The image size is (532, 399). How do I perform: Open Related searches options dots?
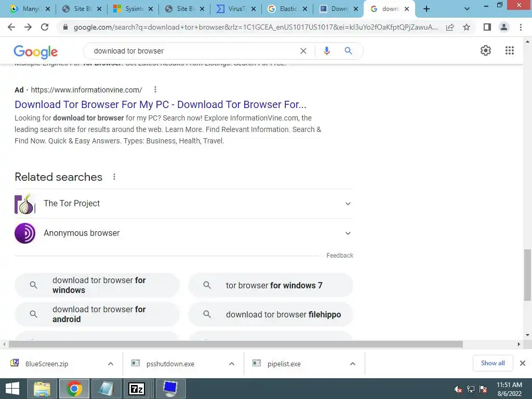point(114,177)
